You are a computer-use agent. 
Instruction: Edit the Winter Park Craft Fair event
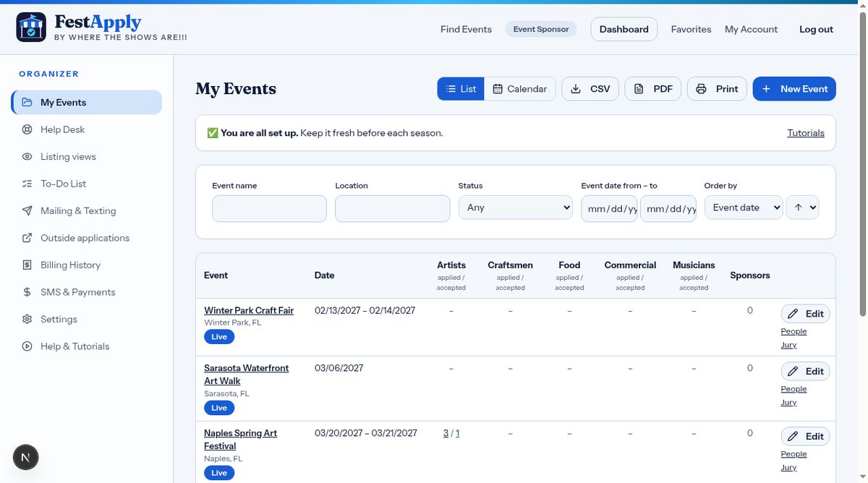805,314
